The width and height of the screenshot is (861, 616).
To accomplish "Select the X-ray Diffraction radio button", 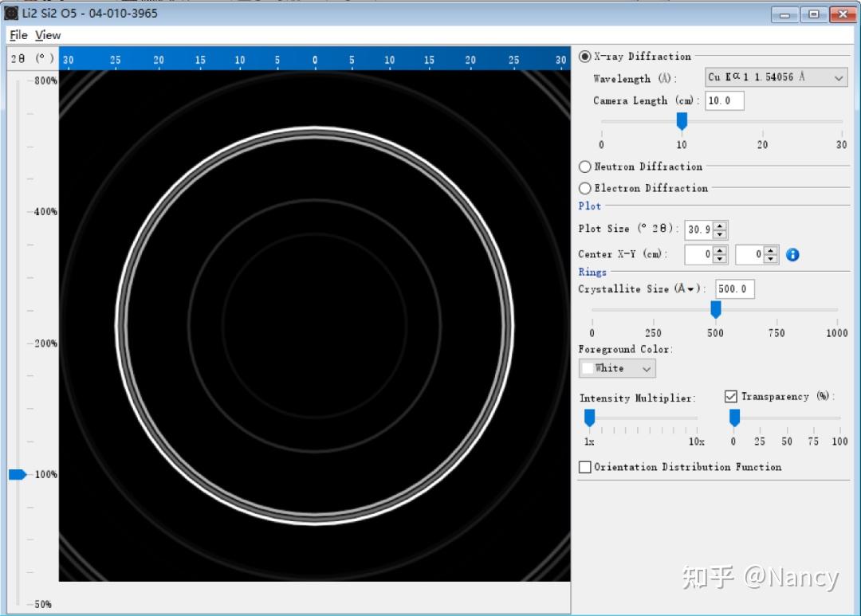I will pos(585,57).
